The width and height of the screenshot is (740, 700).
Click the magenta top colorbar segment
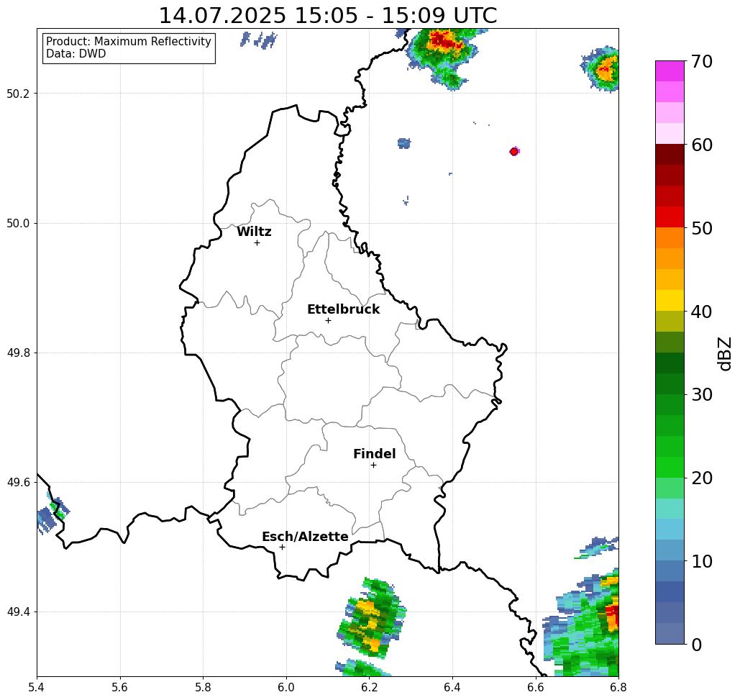670,71
